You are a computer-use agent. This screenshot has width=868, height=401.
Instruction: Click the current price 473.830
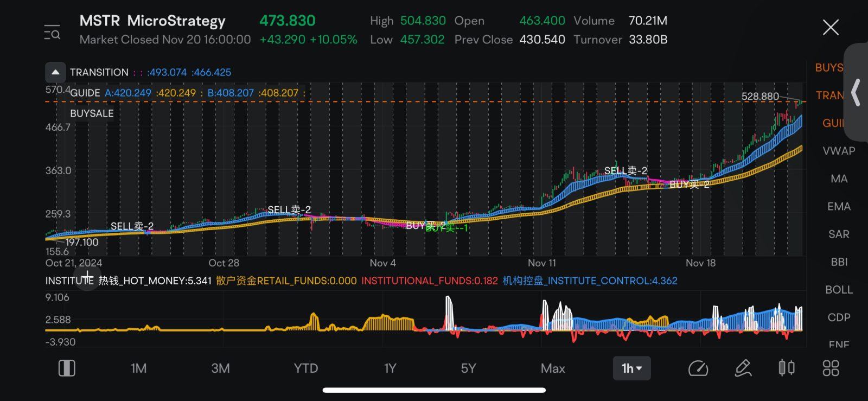[287, 21]
